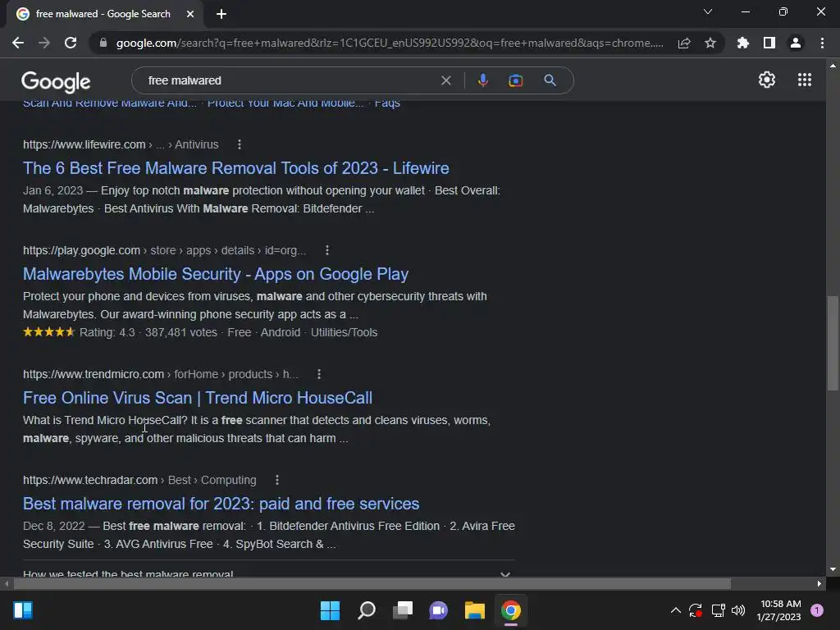View site information via lock icon
The image size is (840, 630).
tap(103, 43)
